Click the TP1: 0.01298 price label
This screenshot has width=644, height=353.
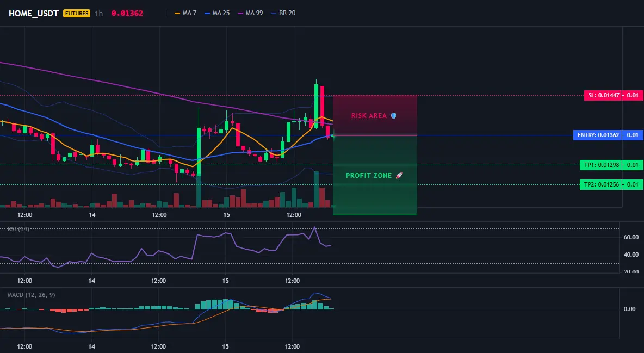pos(600,165)
